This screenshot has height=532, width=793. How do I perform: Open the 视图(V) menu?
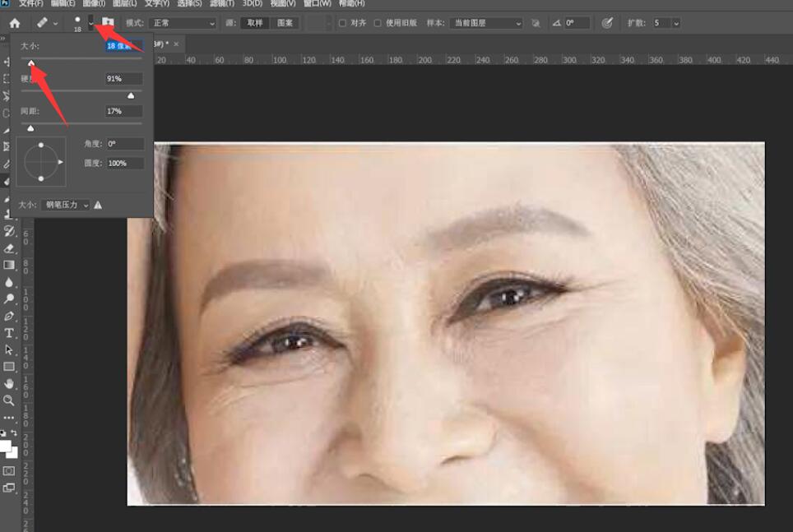pyautogui.click(x=283, y=3)
